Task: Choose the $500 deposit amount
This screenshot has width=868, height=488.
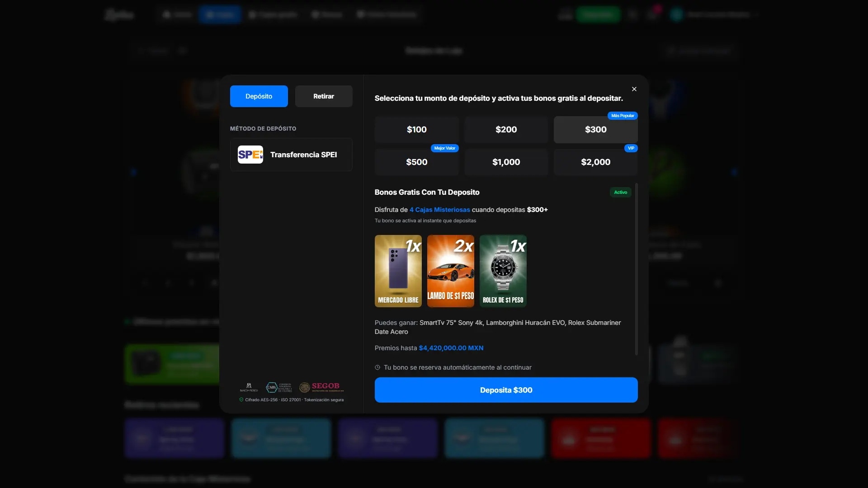Action: [x=416, y=162]
